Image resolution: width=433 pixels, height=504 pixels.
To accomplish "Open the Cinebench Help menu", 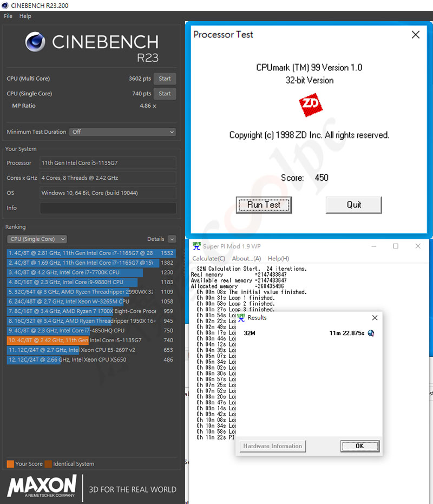I will click(x=25, y=16).
